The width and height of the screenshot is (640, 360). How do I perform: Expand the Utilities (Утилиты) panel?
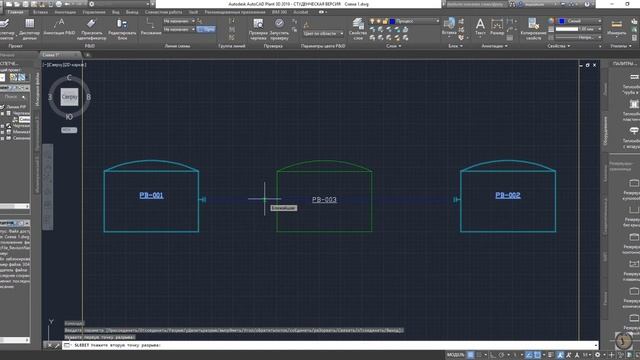click(x=620, y=46)
